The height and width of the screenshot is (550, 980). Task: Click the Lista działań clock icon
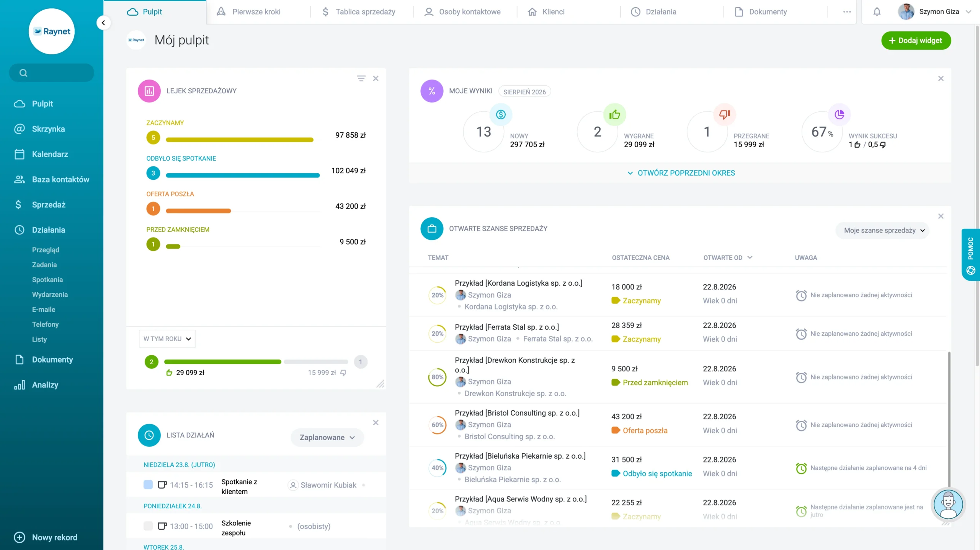pos(149,435)
